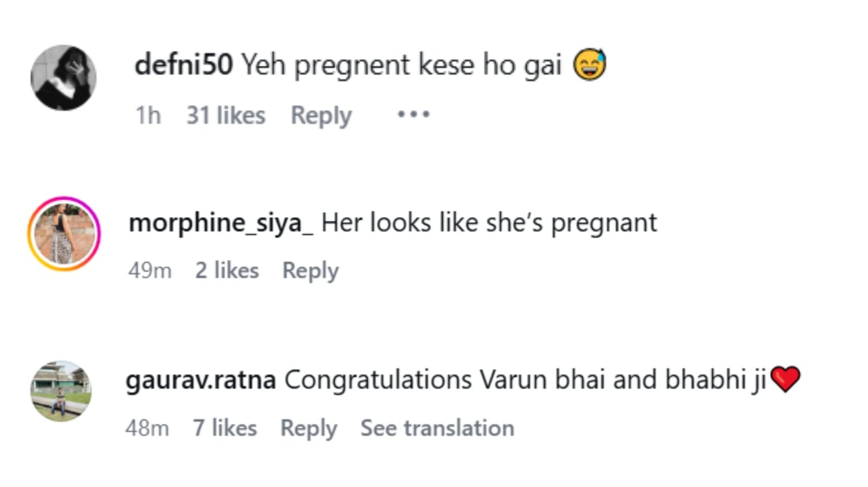View the 31 likes list
This screenshot has width=868, height=487.
[226, 115]
